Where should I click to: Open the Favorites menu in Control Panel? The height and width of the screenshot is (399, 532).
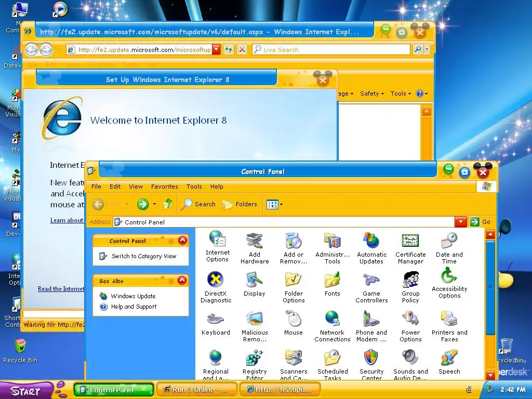click(165, 187)
